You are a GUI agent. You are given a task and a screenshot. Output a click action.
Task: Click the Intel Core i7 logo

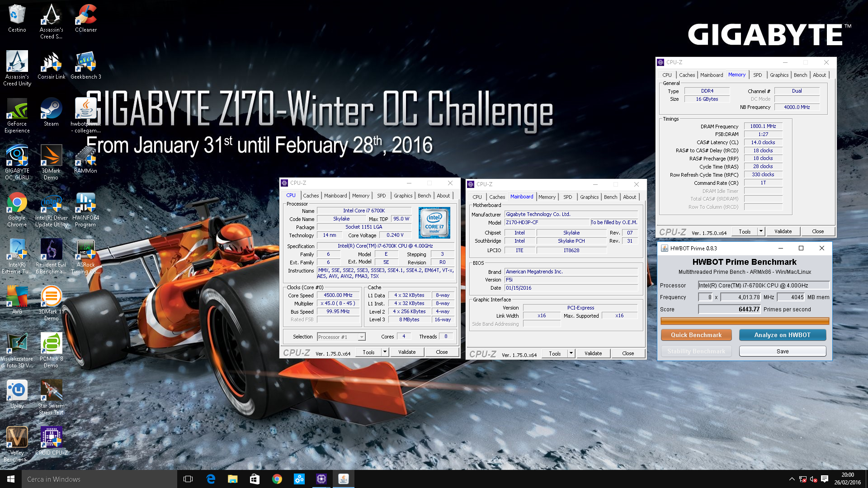click(434, 222)
